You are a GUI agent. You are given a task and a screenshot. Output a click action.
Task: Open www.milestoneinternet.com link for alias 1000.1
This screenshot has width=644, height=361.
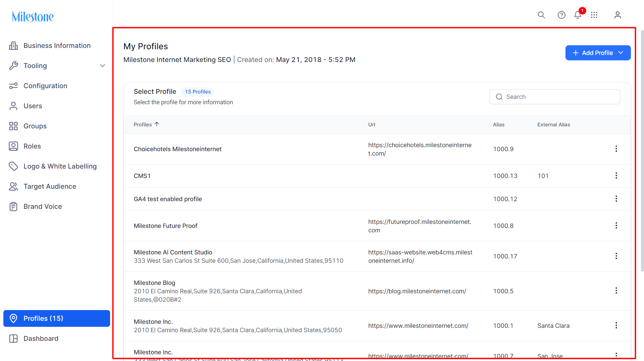418,326
